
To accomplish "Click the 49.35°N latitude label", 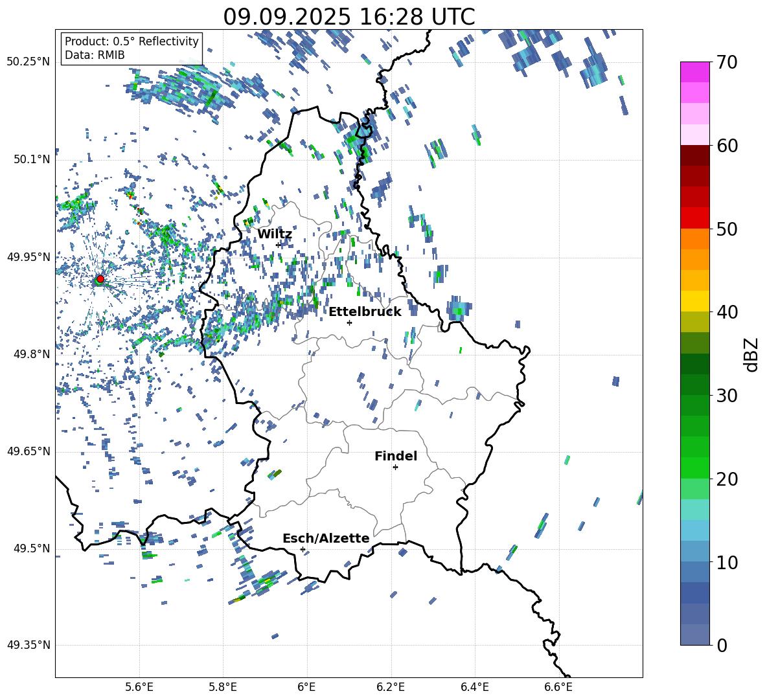I will [29, 645].
